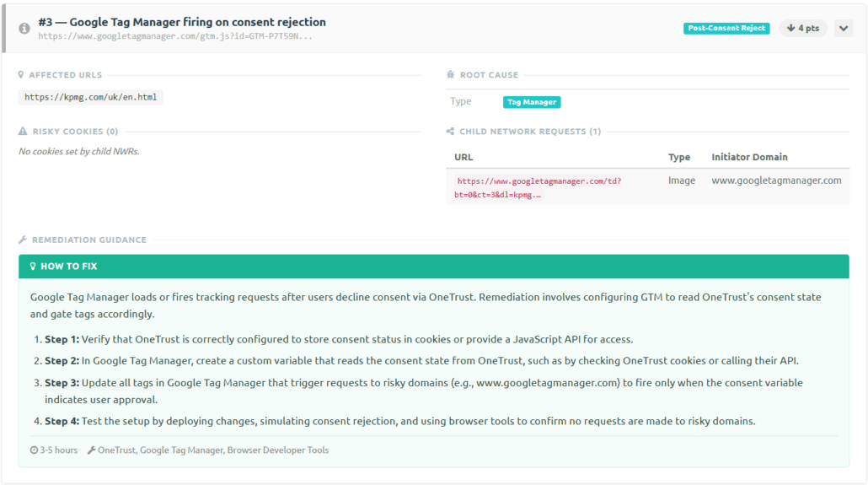Click the 4 pts score badge
The image size is (868, 485).
click(x=803, y=29)
